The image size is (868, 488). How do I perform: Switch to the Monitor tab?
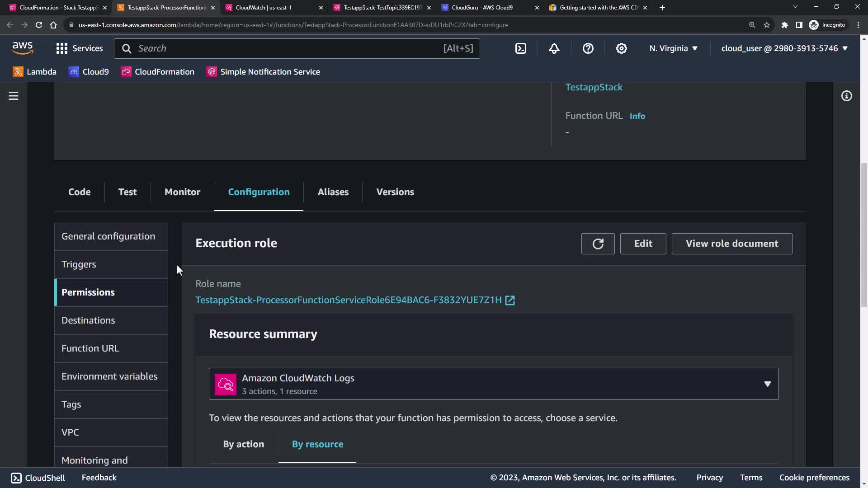click(182, 192)
